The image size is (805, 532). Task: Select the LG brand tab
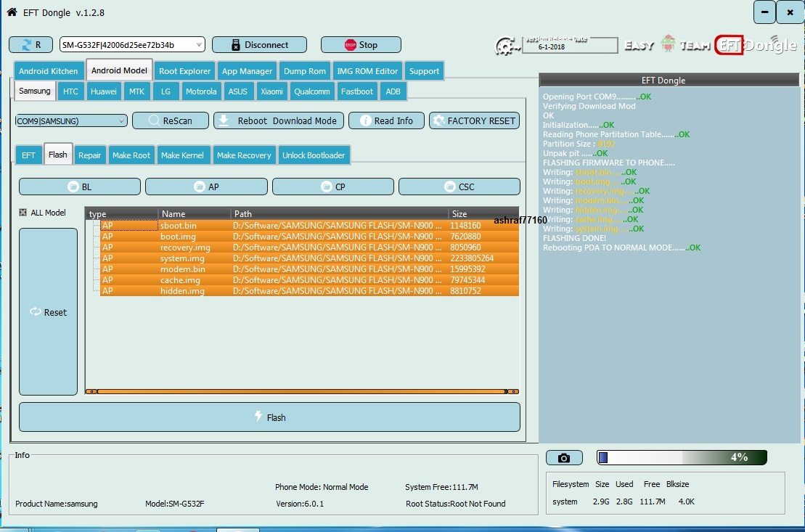(x=166, y=91)
